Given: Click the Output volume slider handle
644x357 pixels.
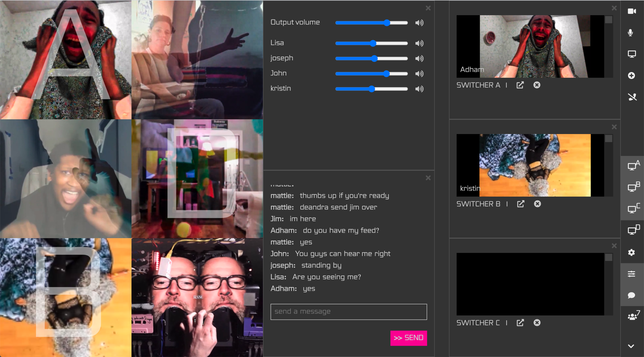Looking at the screenshot, I should coord(387,23).
